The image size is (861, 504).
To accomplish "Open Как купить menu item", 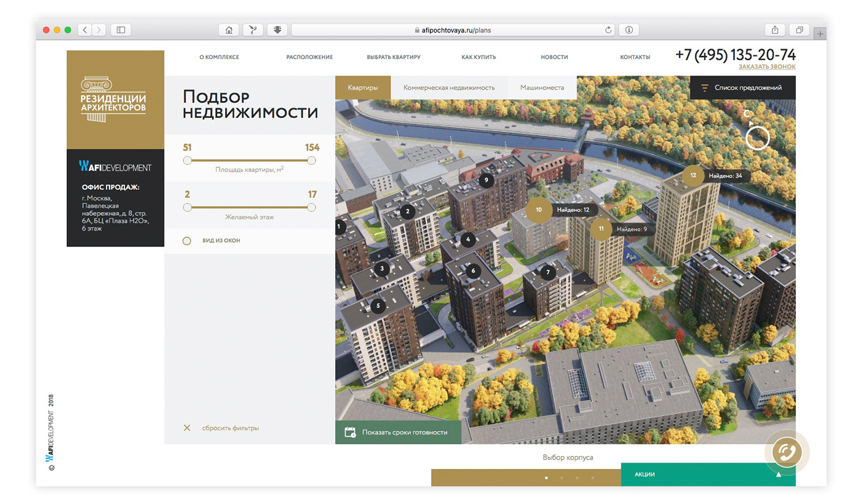I will pos(478,57).
